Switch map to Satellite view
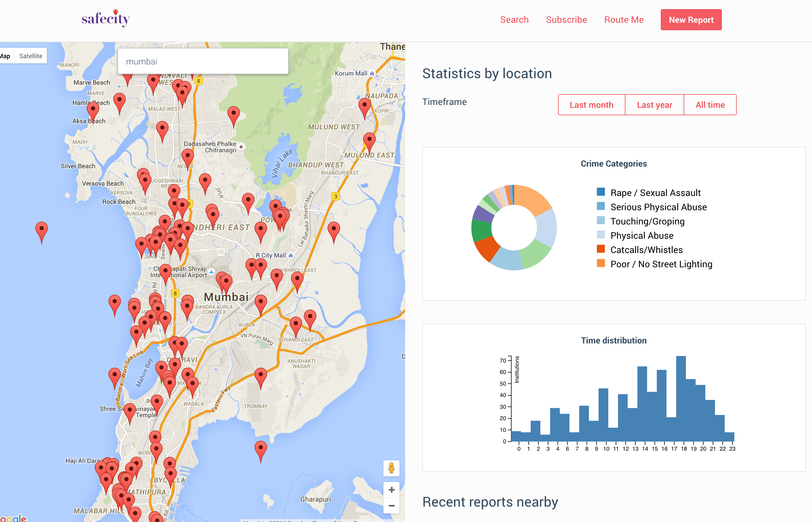The image size is (812, 522). point(31,56)
